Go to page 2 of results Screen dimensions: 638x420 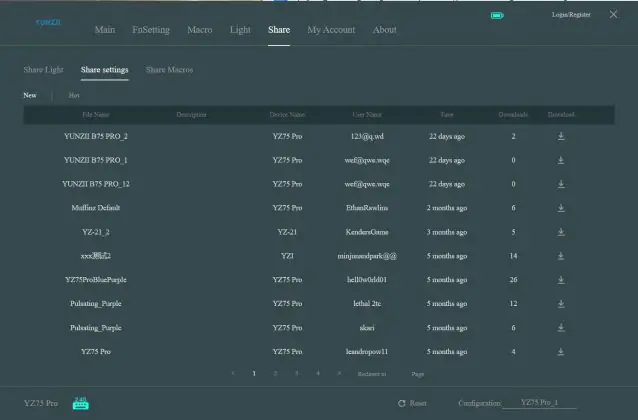pos(275,373)
